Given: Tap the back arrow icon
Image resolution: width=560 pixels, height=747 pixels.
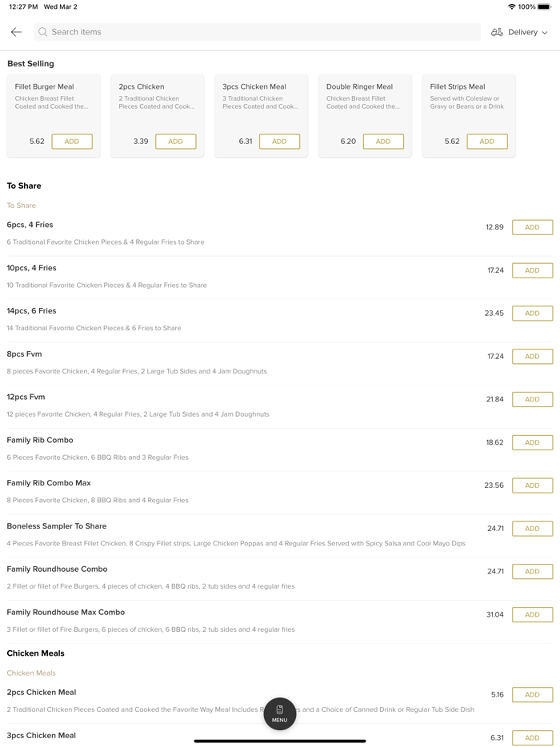Looking at the screenshot, I should (16, 32).
